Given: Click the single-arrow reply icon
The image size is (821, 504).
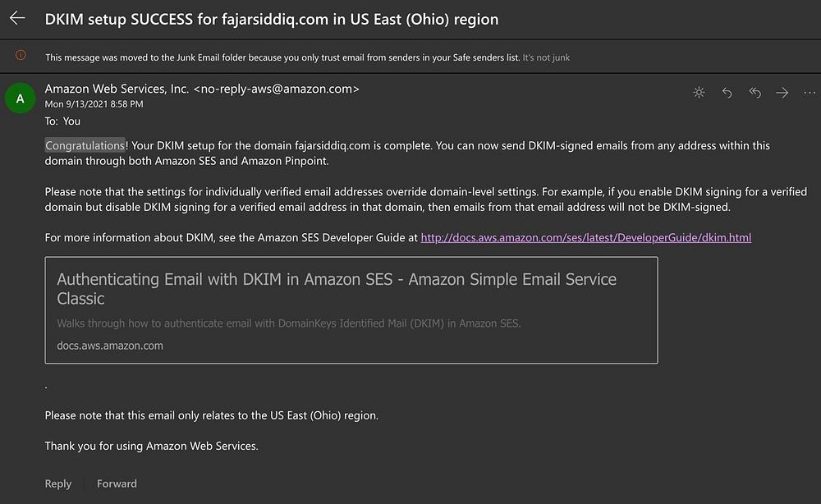Looking at the screenshot, I should 727,93.
